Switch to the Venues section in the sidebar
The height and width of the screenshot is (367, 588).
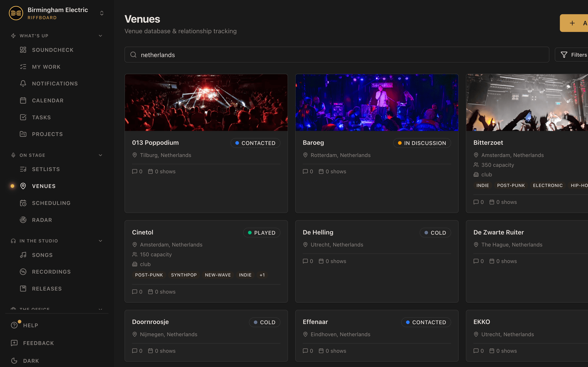coord(44,186)
